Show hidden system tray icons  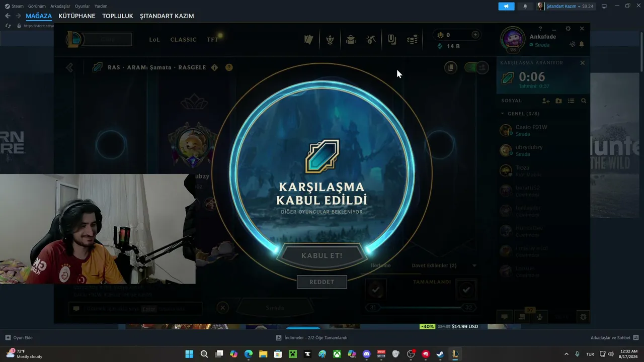tap(567, 354)
